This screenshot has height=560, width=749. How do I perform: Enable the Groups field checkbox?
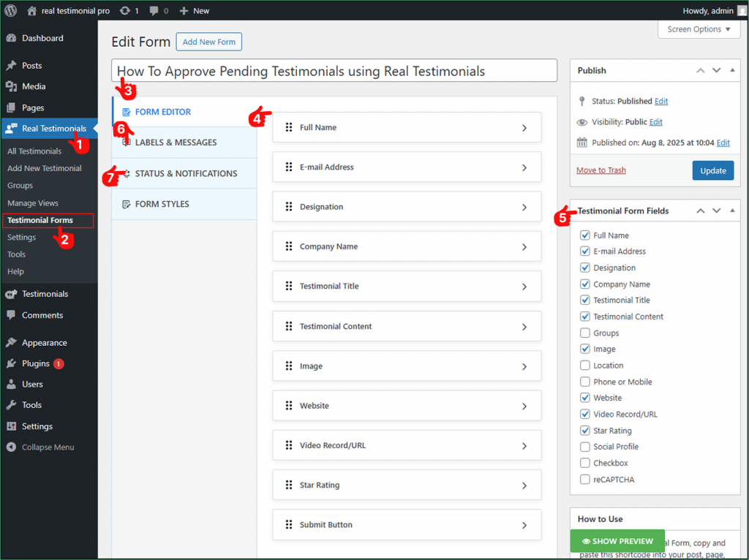pyautogui.click(x=584, y=333)
